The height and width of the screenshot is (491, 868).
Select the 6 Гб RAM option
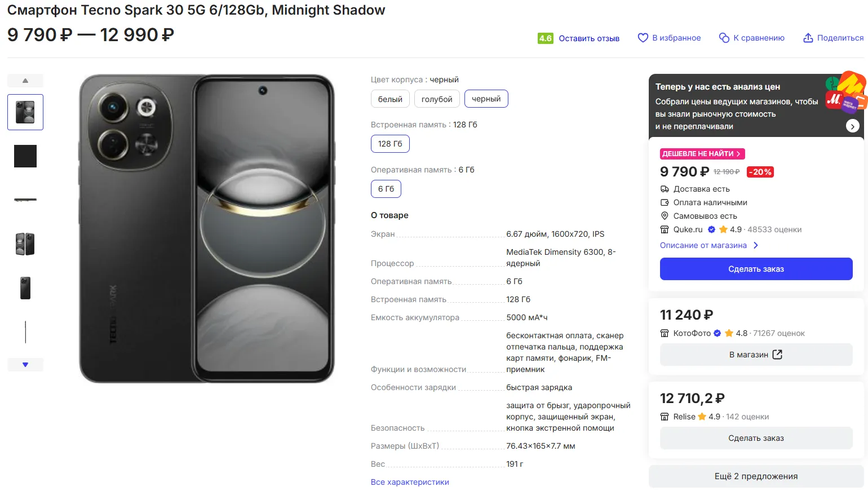click(x=386, y=189)
